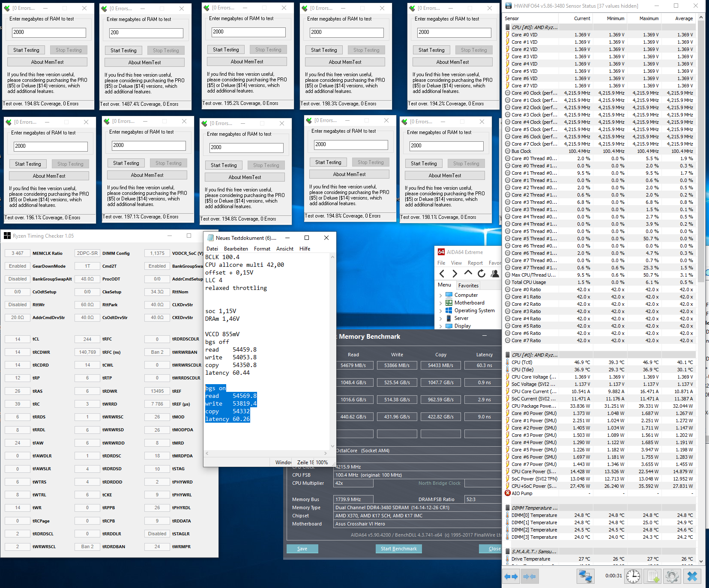Screen dimensions: 709x588
Task: Click AIDA64 up-level arrow icon
Action: tap(468, 273)
